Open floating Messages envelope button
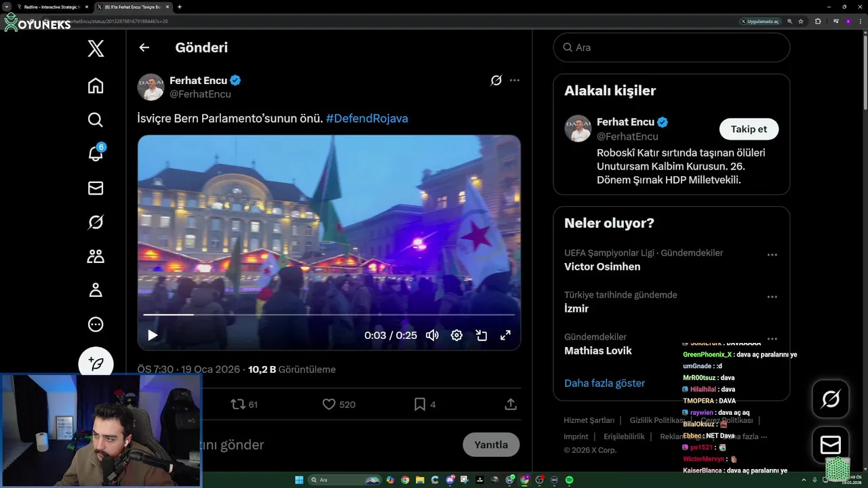The width and height of the screenshot is (868, 488). [831, 445]
